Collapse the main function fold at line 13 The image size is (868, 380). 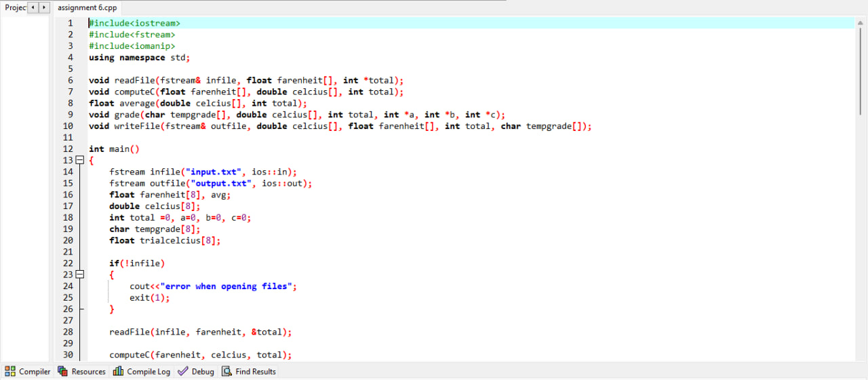point(79,160)
